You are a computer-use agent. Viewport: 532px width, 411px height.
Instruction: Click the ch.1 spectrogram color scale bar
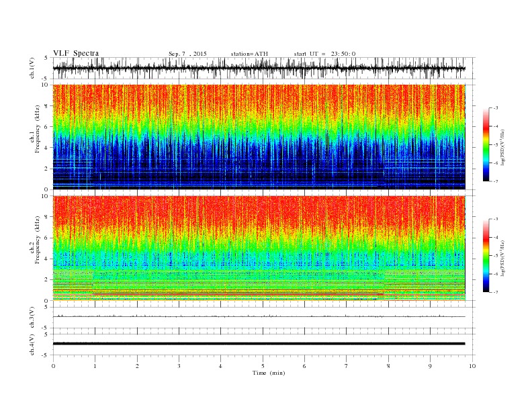coord(486,144)
